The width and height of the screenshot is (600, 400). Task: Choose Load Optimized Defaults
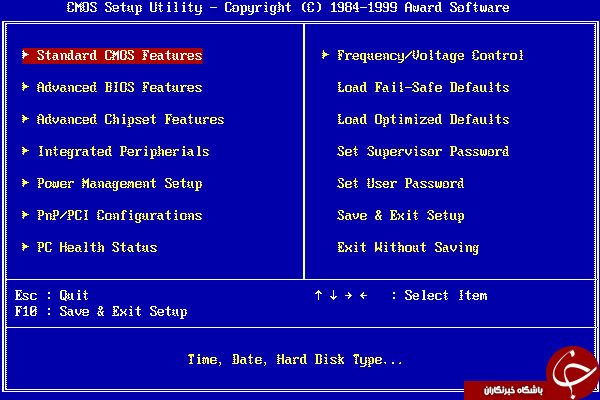pos(423,120)
